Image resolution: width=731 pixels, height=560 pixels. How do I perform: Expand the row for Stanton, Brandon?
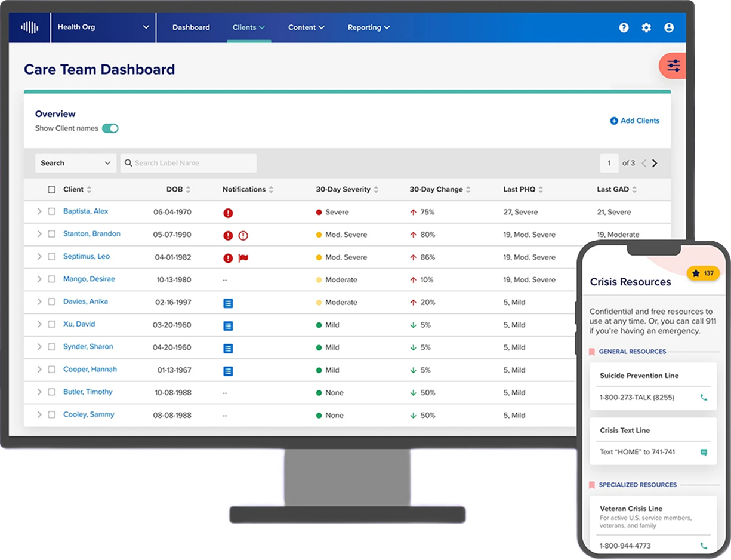39,234
